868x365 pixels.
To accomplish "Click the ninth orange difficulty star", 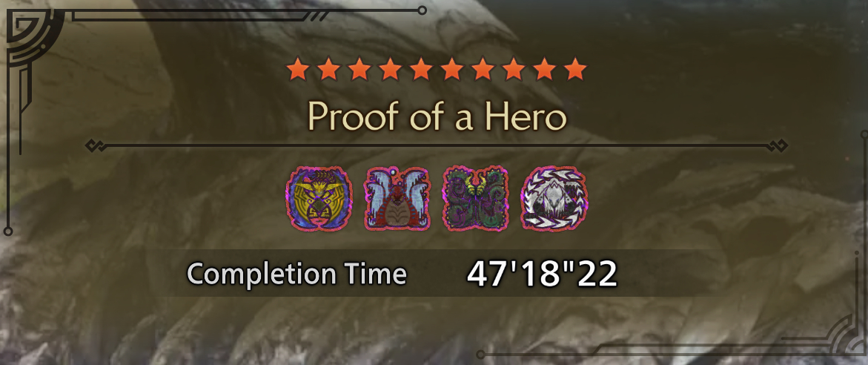I will coord(545,70).
